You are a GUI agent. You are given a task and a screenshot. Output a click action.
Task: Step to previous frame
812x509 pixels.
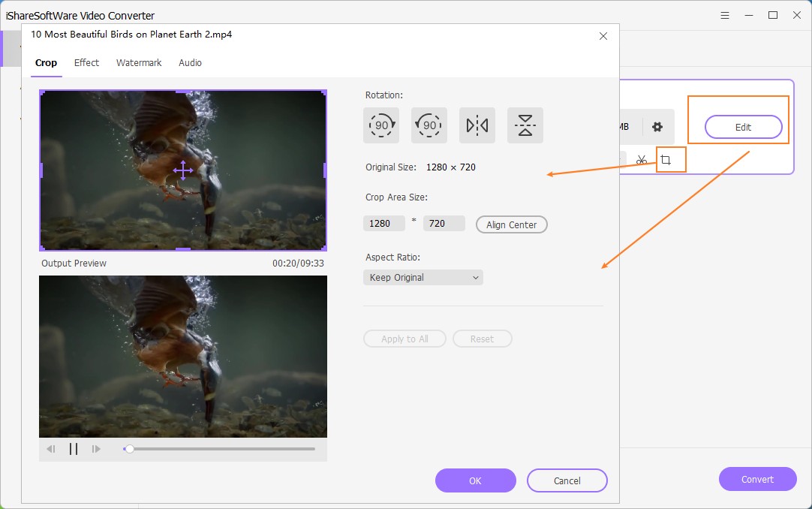(x=51, y=449)
